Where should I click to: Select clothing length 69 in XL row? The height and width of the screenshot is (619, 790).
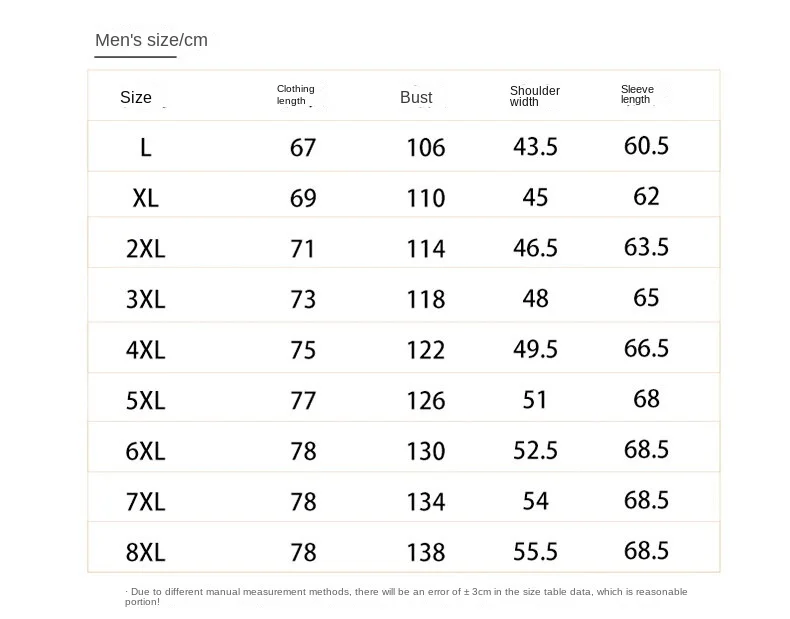pyautogui.click(x=303, y=198)
